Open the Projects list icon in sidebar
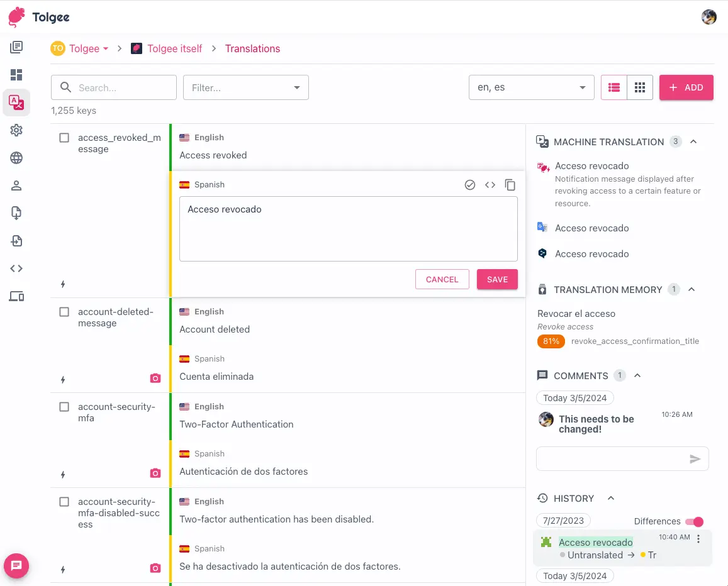The height and width of the screenshot is (586, 728). (16, 47)
